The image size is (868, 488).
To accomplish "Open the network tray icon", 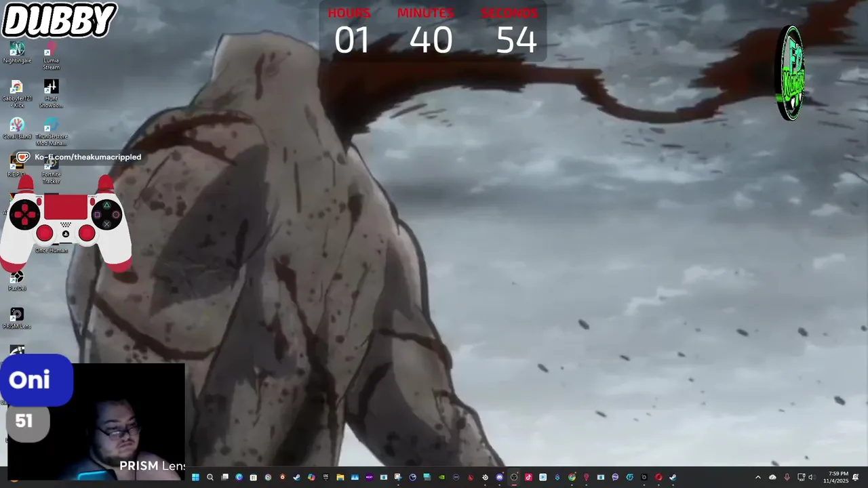I will tap(801, 477).
